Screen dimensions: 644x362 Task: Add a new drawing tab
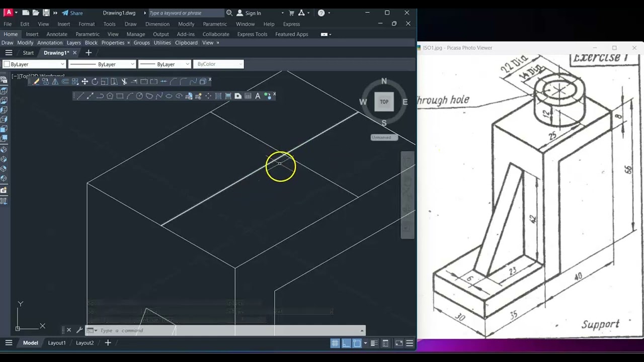point(89,53)
